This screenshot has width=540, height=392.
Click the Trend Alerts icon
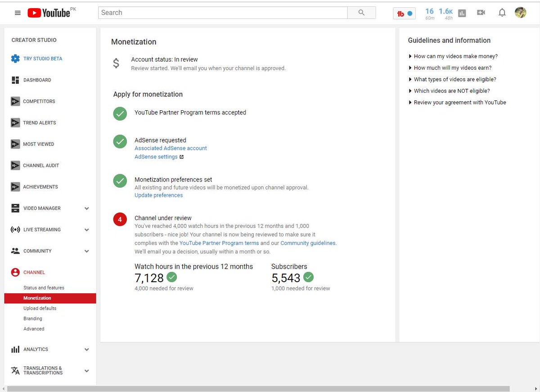pyautogui.click(x=15, y=123)
